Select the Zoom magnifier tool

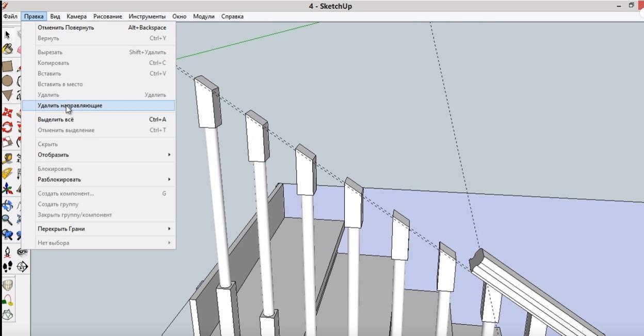point(7,220)
